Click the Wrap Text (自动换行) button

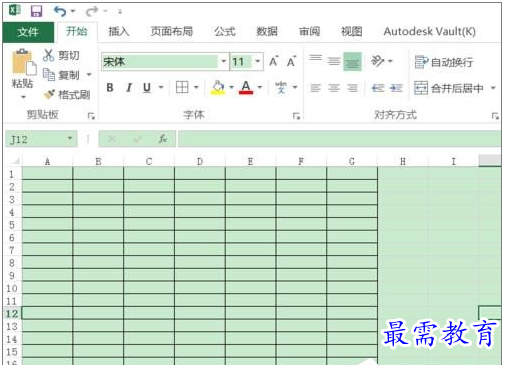pyautogui.click(x=444, y=62)
